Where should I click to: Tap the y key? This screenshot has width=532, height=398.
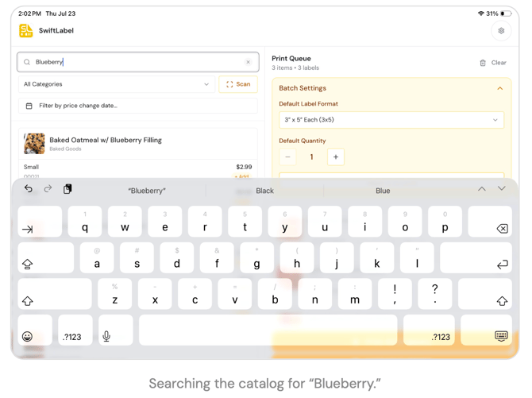coord(285,222)
